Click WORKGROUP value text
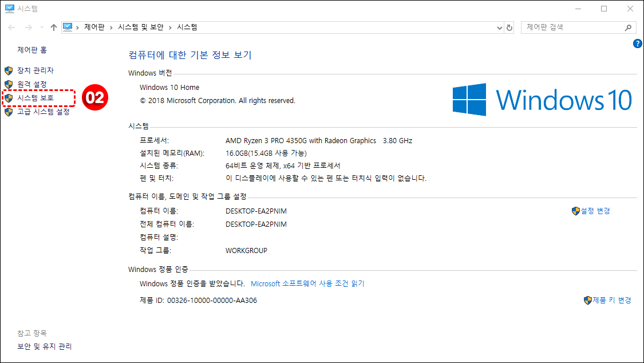644x363 pixels. pos(246,250)
